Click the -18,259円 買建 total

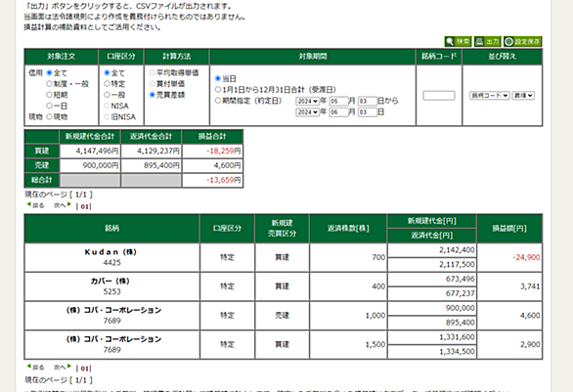click(x=224, y=151)
